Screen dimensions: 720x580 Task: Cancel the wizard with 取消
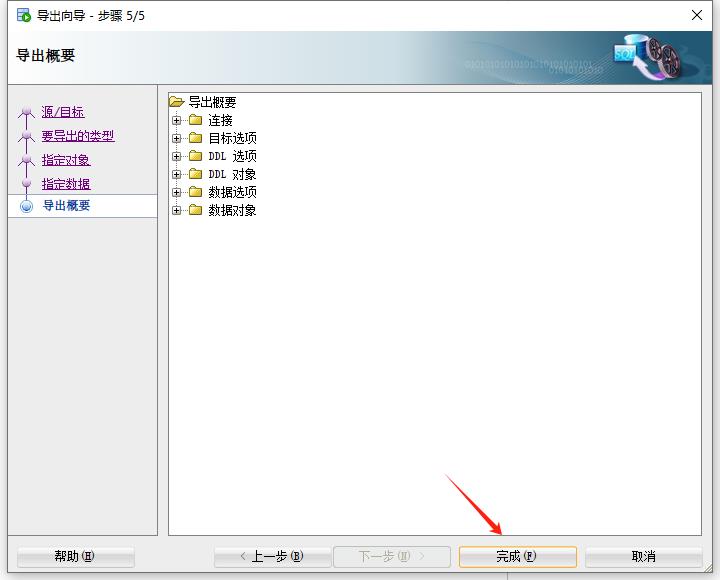[644, 557]
